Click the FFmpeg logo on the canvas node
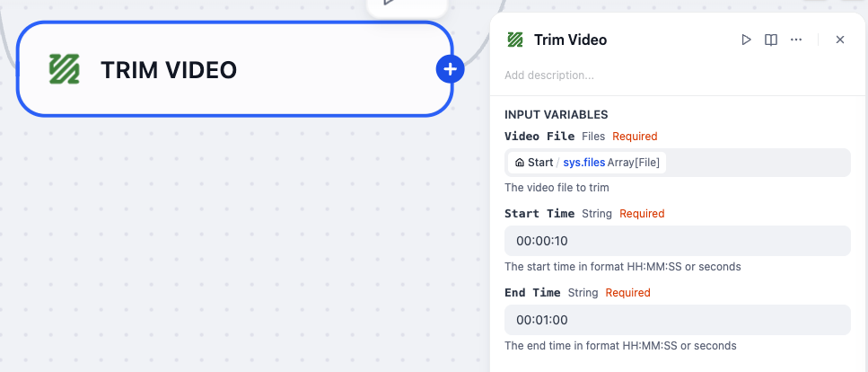868x372 pixels. [x=65, y=69]
